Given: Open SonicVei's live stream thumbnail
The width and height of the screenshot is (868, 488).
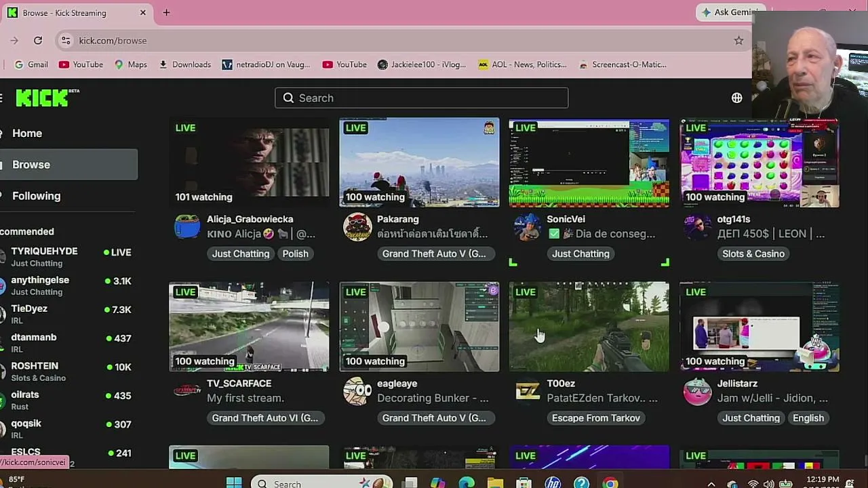Looking at the screenshot, I should pos(589,163).
